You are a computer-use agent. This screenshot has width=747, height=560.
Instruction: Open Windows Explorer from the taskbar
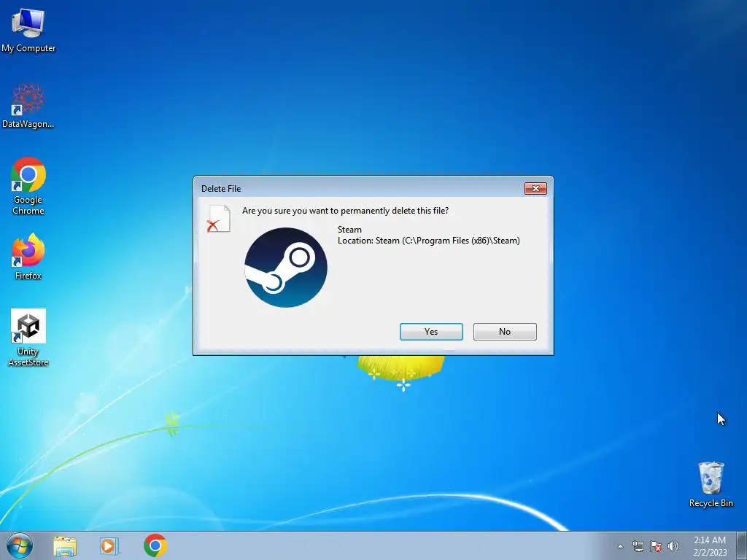(65, 545)
